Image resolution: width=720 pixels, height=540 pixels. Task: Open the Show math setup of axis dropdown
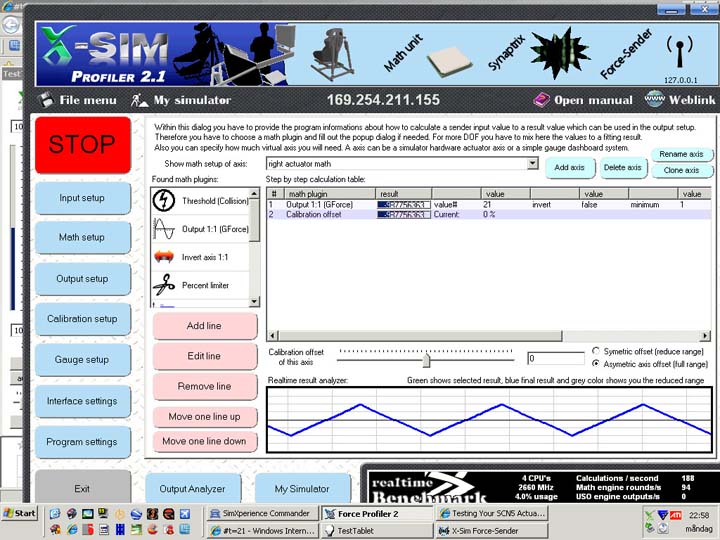(533, 163)
